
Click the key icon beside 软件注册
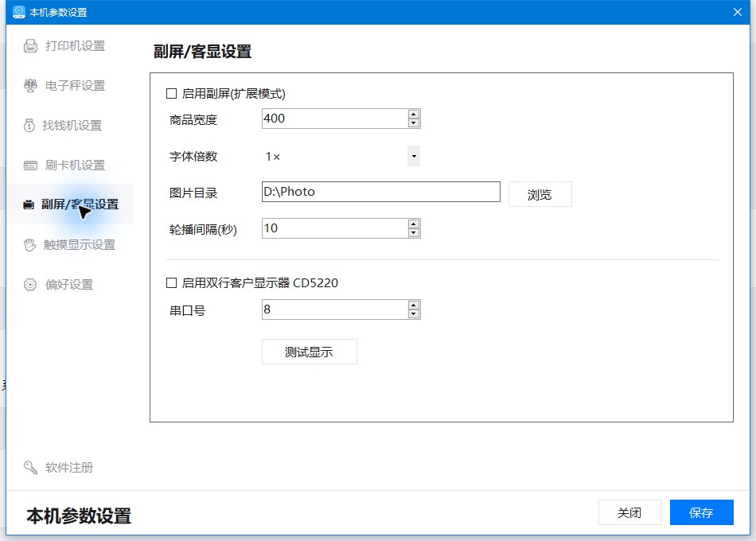(30, 467)
